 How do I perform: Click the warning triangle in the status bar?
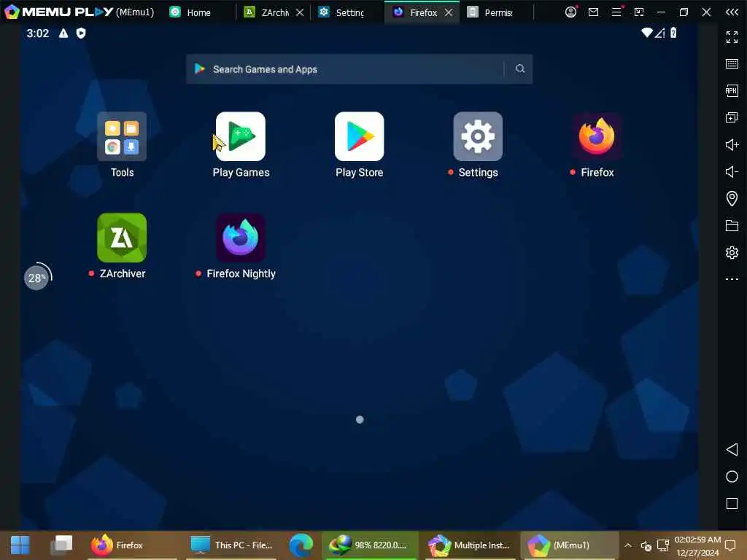(63, 33)
